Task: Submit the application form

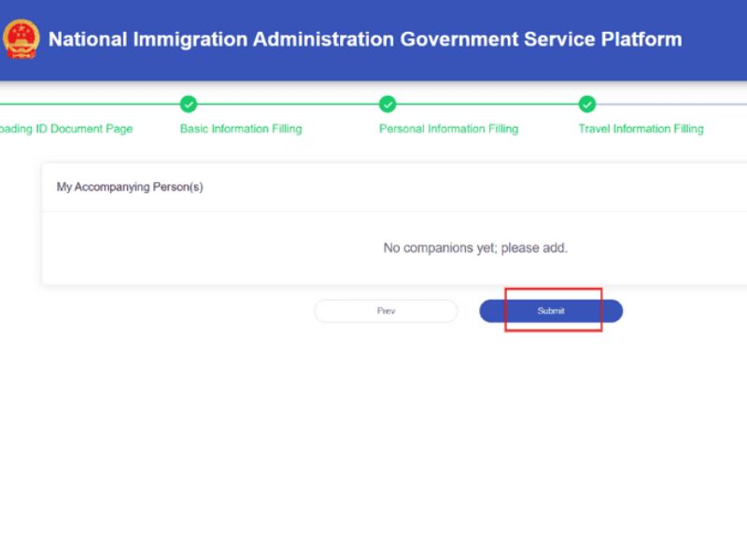Action: [x=551, y=311]
